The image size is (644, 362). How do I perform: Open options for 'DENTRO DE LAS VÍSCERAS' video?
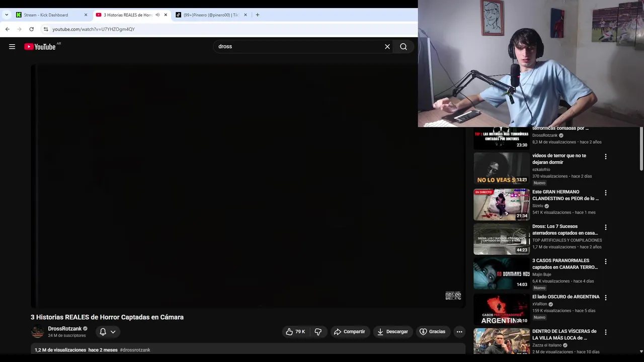pyautogui.click(x=606, y=332)
